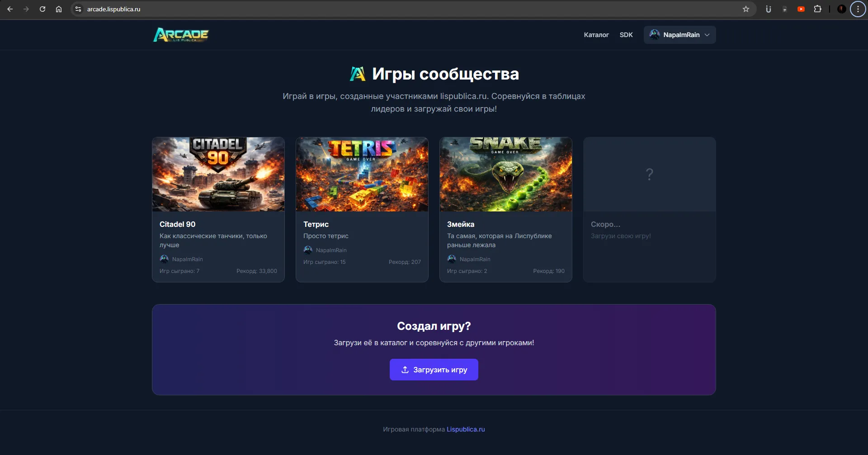Image resolution: width=868 pixels, height=455 pixels.
Task: Click the Arcade Lis Publica logo
Action: [181, 35]
